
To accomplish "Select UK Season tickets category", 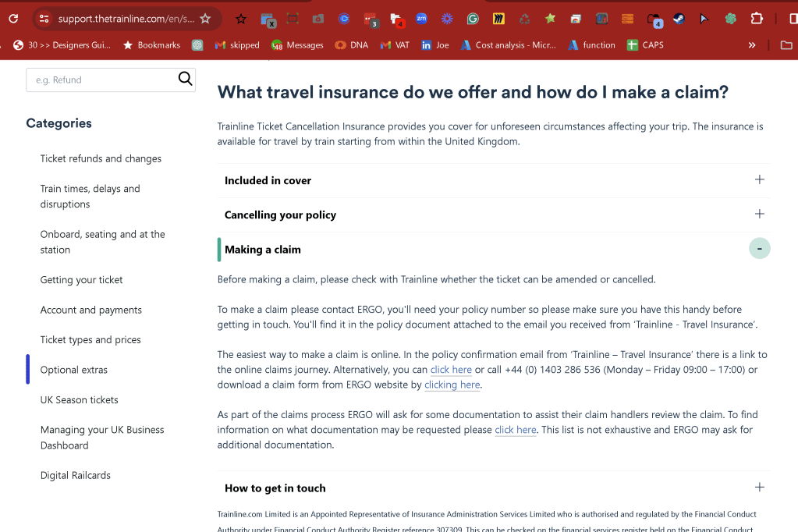I will click(x=80, y=400).
